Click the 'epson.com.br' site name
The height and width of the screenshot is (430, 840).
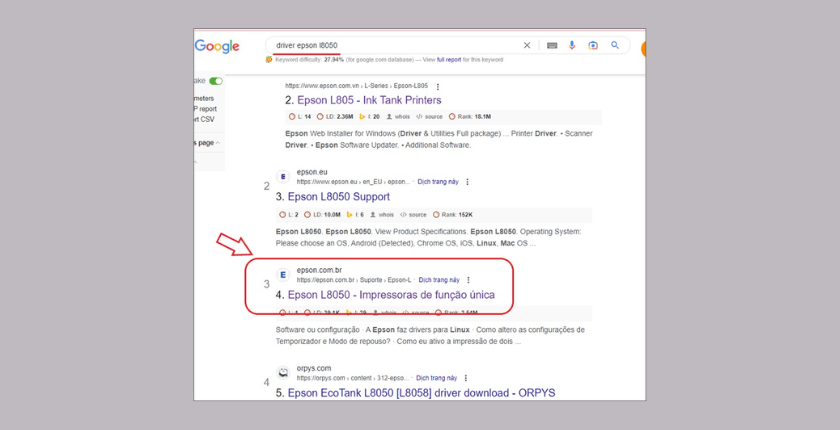319,270
